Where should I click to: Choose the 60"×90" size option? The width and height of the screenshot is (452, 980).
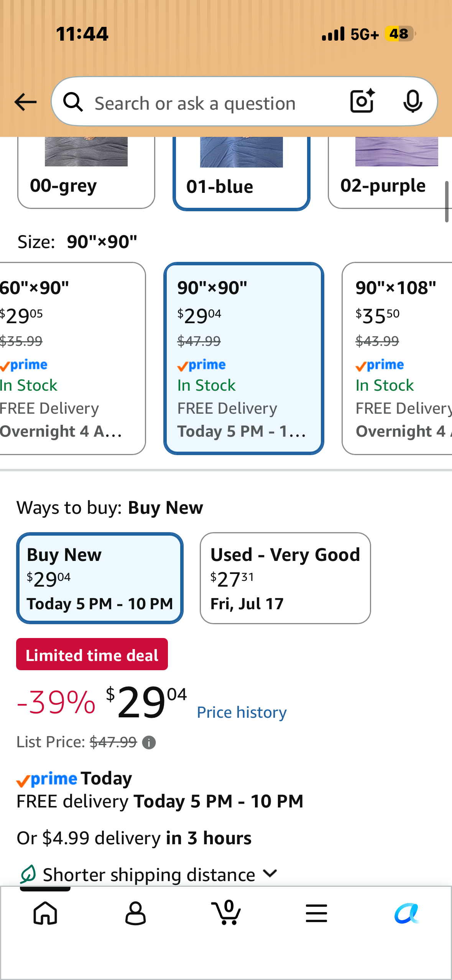(72, 358)
